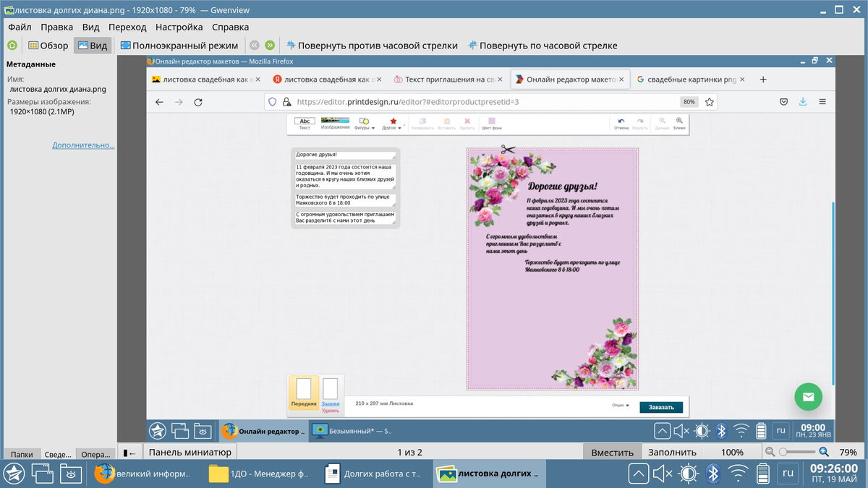868x488 pixels.
Task: Open the Переход menu
Action: pyautogui.click(x=127, y=27)
